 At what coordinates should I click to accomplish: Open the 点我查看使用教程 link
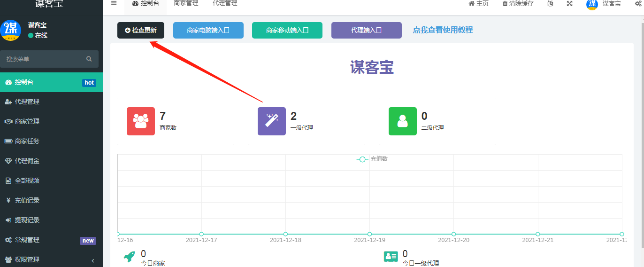tap(443, 30)
